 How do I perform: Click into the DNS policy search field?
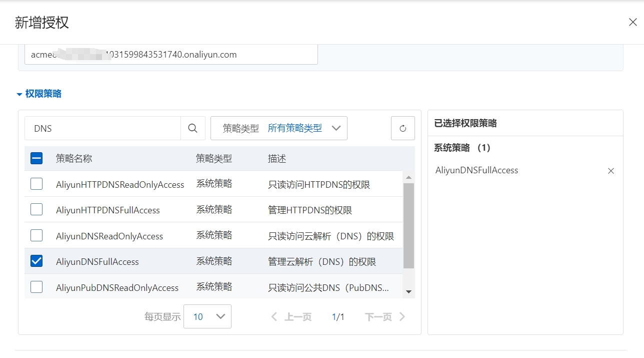pos(102,129)
